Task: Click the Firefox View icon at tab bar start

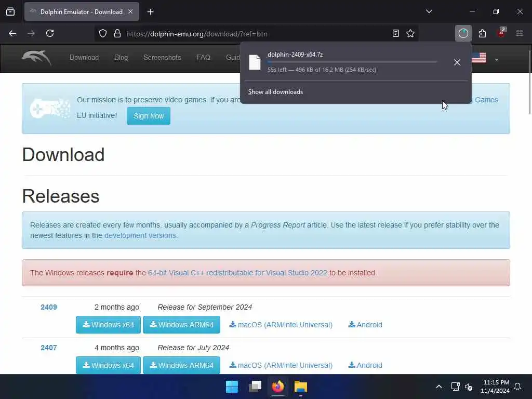Action: click(x=10, y=12)
